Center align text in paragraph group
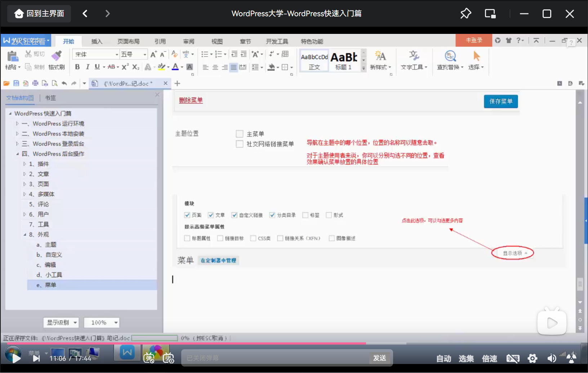The image size is (588, 373). (x=215, y=67)
